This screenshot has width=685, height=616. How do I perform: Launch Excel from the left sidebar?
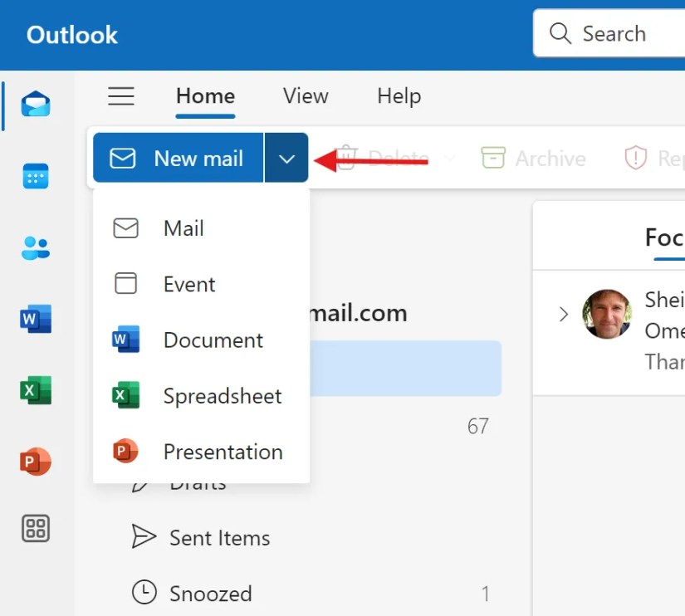(x=36, y=389)
